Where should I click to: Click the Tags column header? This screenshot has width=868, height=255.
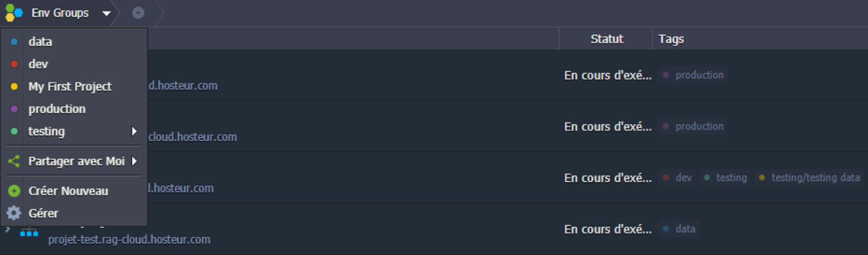671,39
